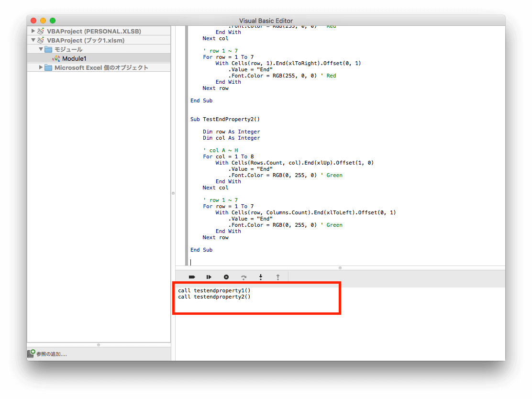Click 'Sub TestEndProperty2()' line in code
The width and height of the screenshot is (532, 399).
point(225,120)
